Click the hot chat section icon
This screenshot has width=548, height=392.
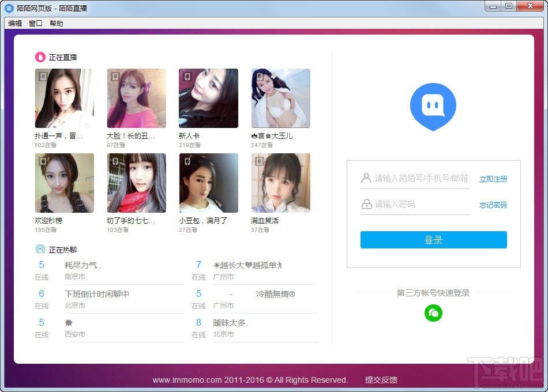(40, 249)
